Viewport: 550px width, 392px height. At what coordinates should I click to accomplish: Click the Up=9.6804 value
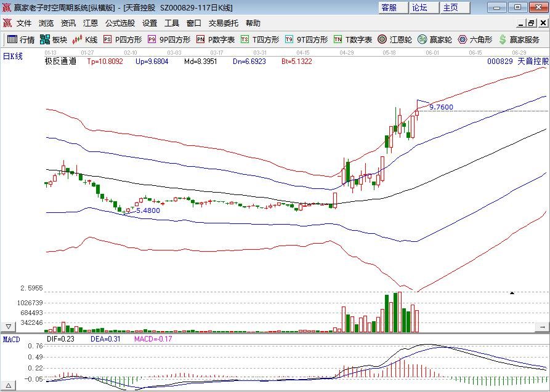152,62
